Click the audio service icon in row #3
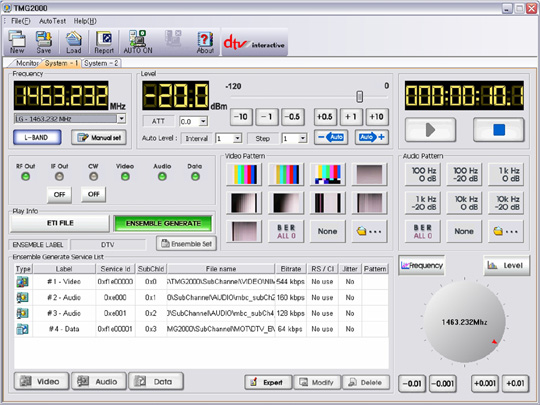The width and height of the screenshot is (540, 405). [22, 313]
